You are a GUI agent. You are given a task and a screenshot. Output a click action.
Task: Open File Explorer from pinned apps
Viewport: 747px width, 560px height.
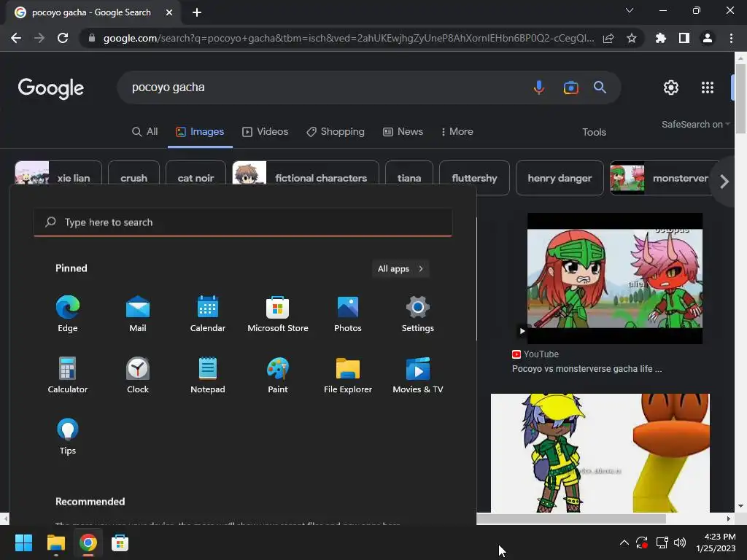pyautogui.click(x=348, y=376)
